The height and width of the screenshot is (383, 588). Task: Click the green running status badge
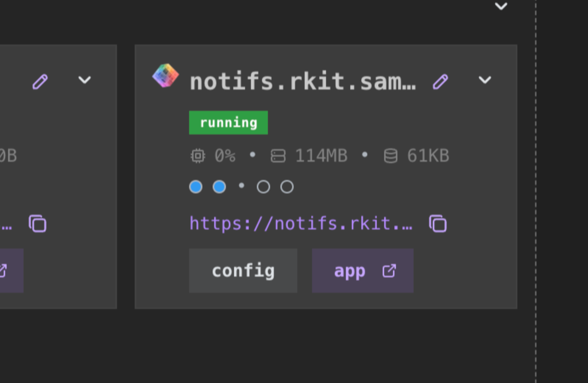[229, 123]
